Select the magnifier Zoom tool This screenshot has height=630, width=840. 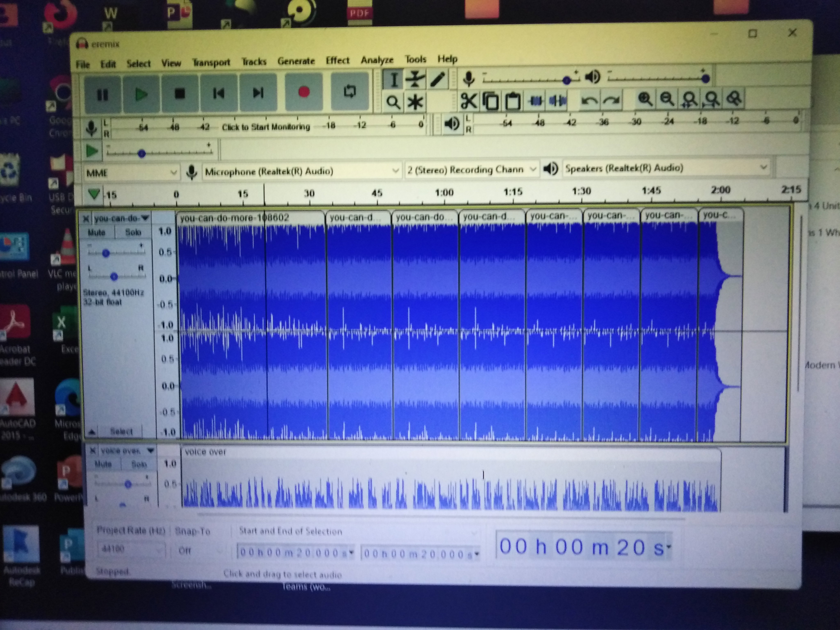393,103
